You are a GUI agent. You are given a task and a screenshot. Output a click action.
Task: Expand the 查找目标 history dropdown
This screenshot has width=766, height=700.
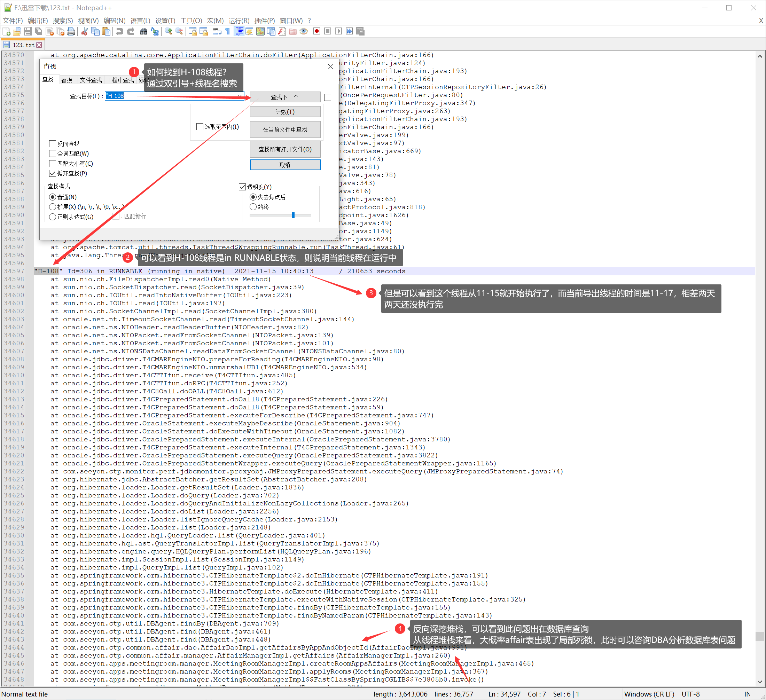[240, 96]
